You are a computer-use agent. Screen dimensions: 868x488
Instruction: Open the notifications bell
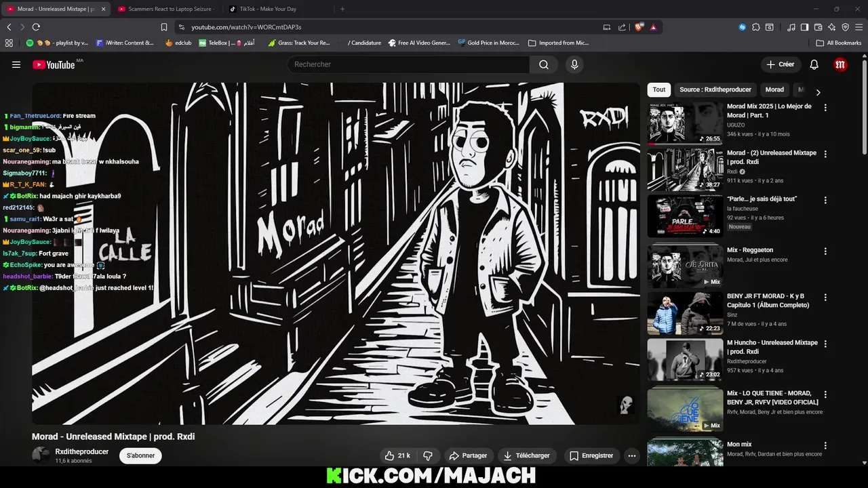(x=814, y=64)
